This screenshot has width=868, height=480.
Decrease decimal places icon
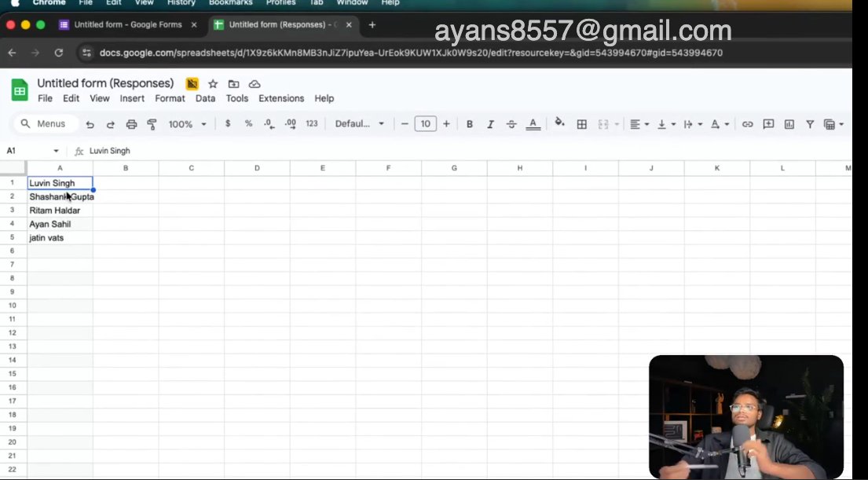click(269, 124)
